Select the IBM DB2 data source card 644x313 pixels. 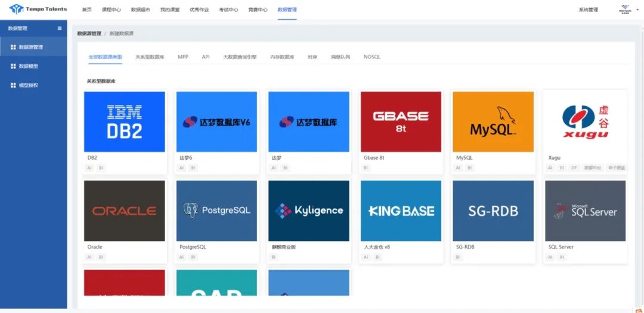pos(125,122)
